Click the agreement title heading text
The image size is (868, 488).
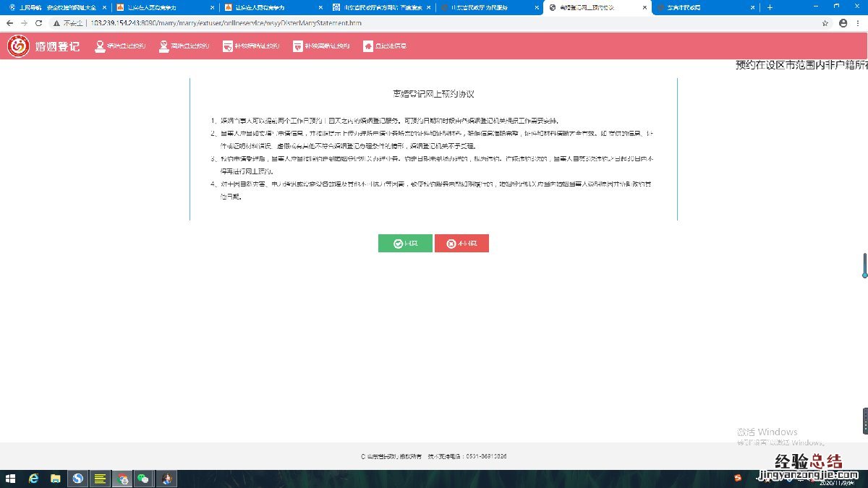point(433,94)
